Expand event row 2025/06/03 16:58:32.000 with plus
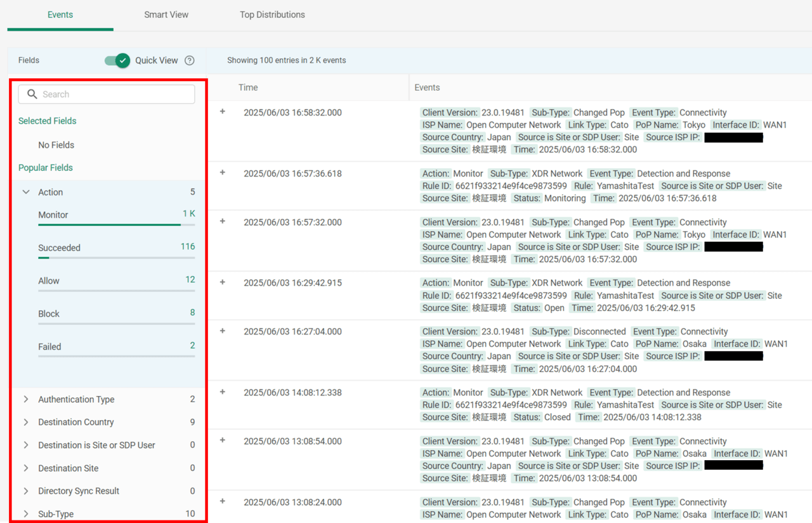Screen dimensions: 812x523 point(223,112)
